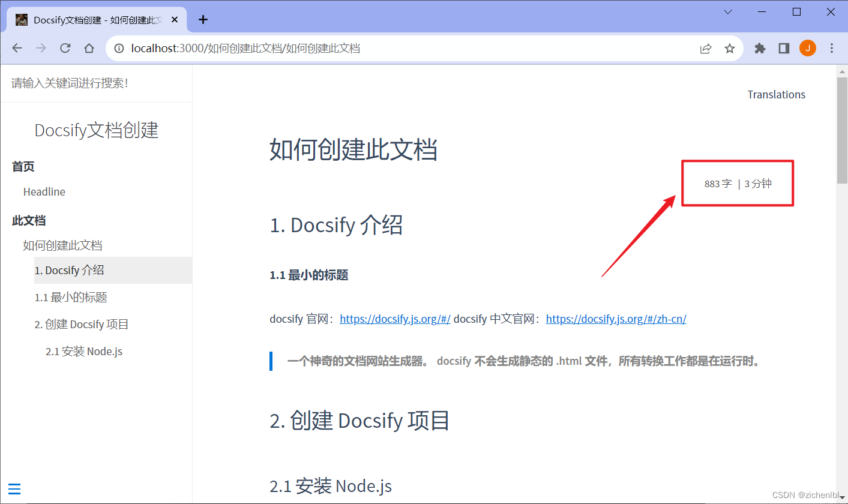Open the Extensions puzzle icon

760,49
